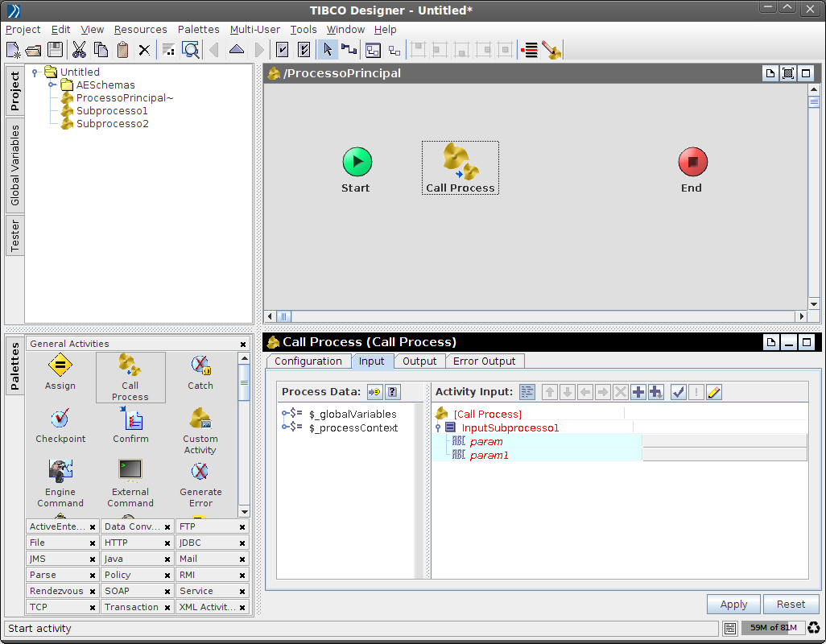This screenshot has height=644, width=826.
Task: Click the magnifier search icon in toolbar
Action: tap(191, 50)
